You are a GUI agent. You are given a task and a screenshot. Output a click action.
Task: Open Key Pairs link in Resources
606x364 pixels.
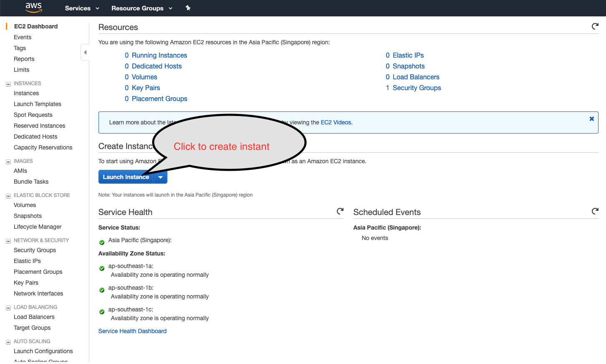click(x=146, y=88)
